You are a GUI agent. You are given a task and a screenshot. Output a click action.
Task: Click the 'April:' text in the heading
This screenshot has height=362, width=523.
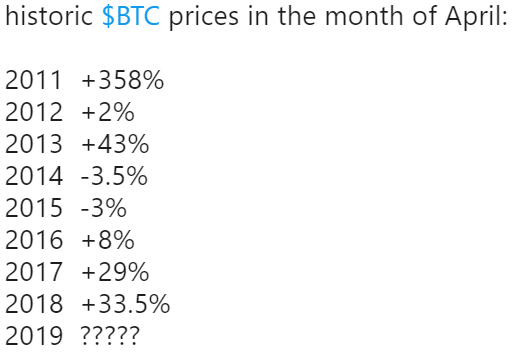(x=476, y=17)
